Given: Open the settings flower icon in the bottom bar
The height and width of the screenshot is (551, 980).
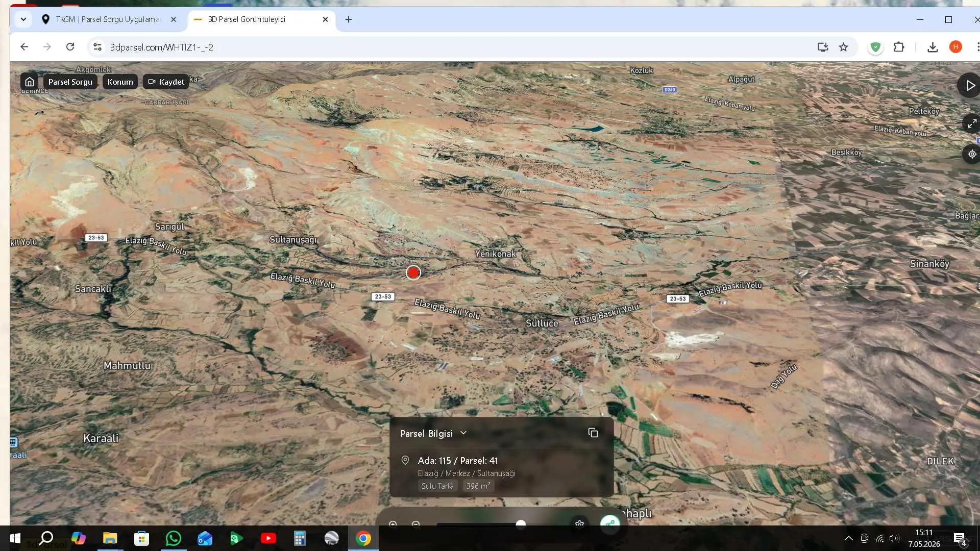Looking at the screenshot, I should point(579,524).
